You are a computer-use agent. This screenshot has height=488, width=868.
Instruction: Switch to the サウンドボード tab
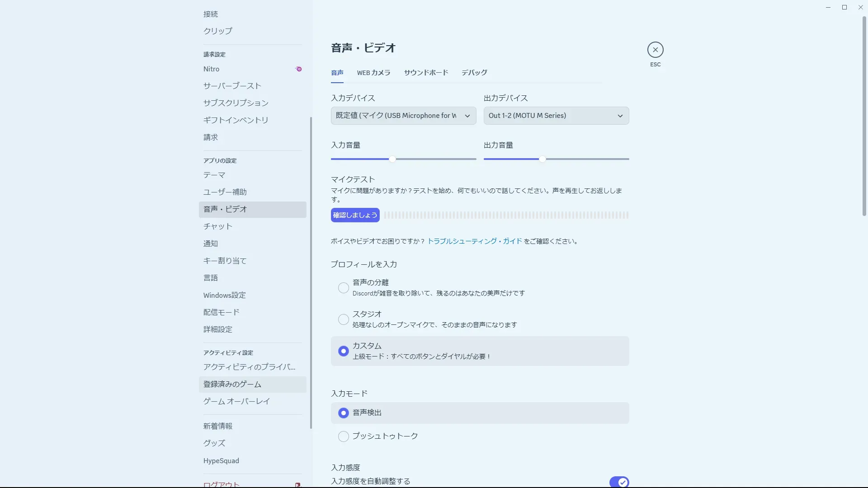click(x=426, y=73)
